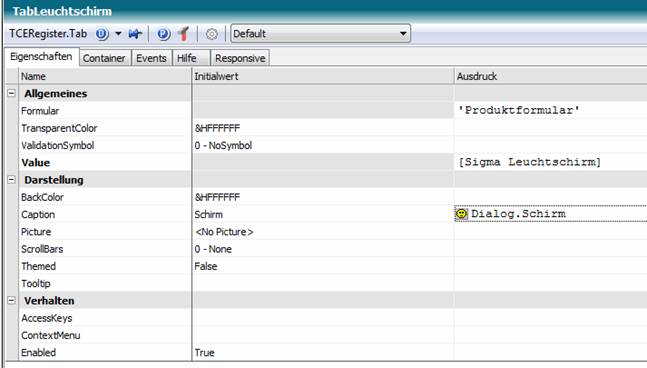
Task: Select the AccessKeys property row
Action: click(x=333, y=318)
